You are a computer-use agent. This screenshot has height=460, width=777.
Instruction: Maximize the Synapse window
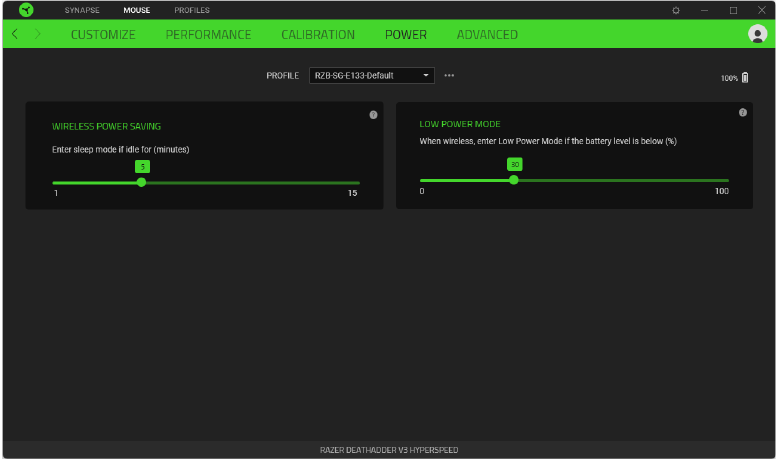(733, 10)
